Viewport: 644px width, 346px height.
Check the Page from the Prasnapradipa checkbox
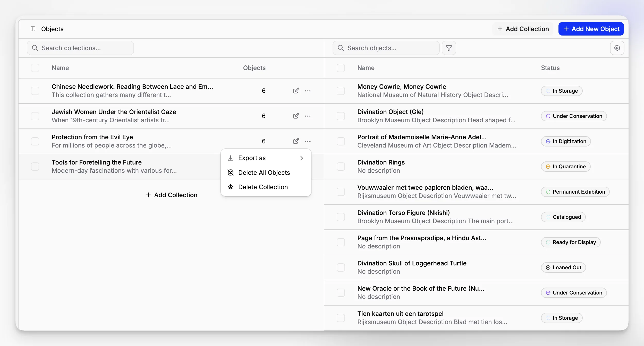tap(341, 242)
